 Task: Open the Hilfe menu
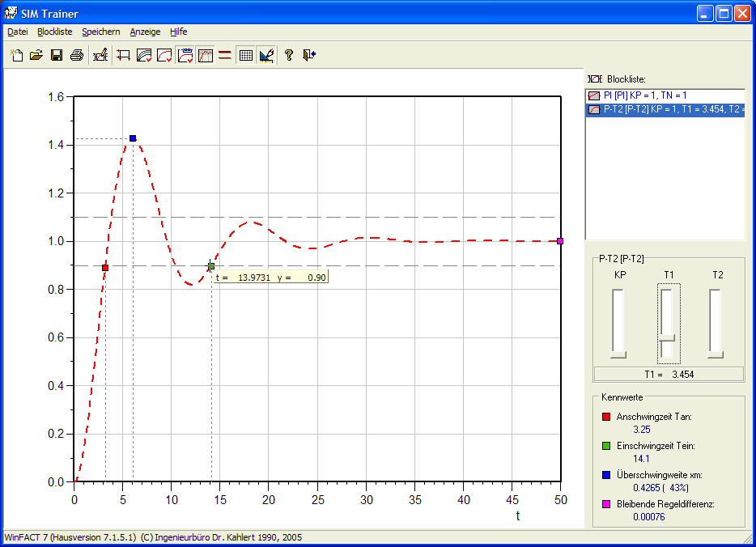pos(178,32)
